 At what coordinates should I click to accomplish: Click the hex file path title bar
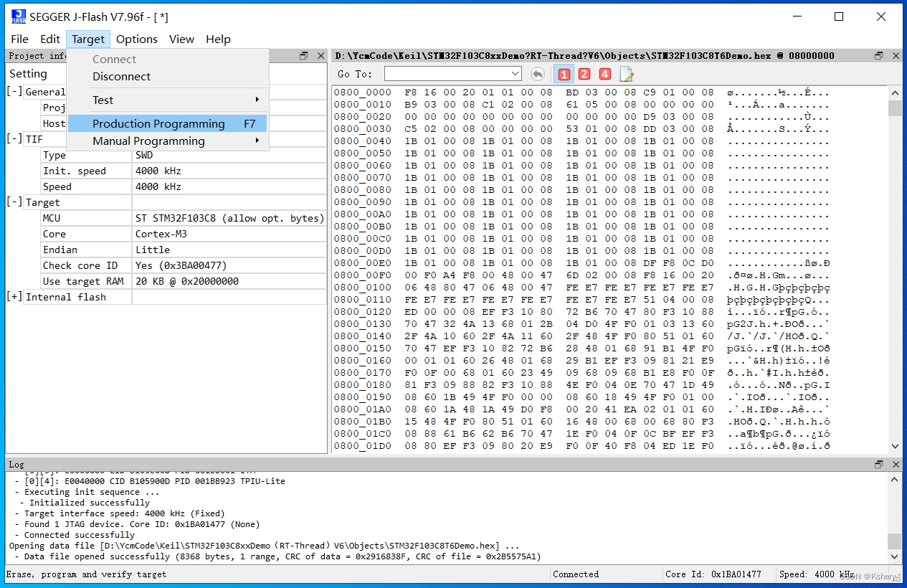[585, 56]
